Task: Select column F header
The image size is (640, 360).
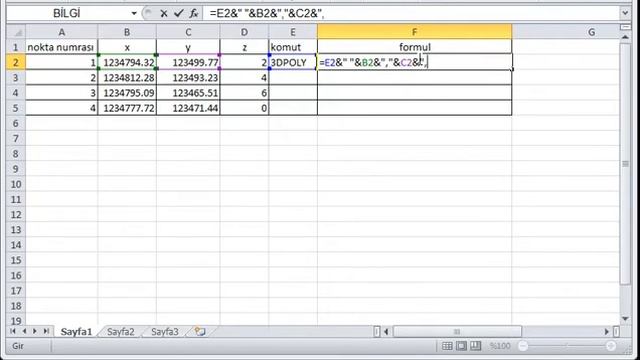Action: point(414,32)
